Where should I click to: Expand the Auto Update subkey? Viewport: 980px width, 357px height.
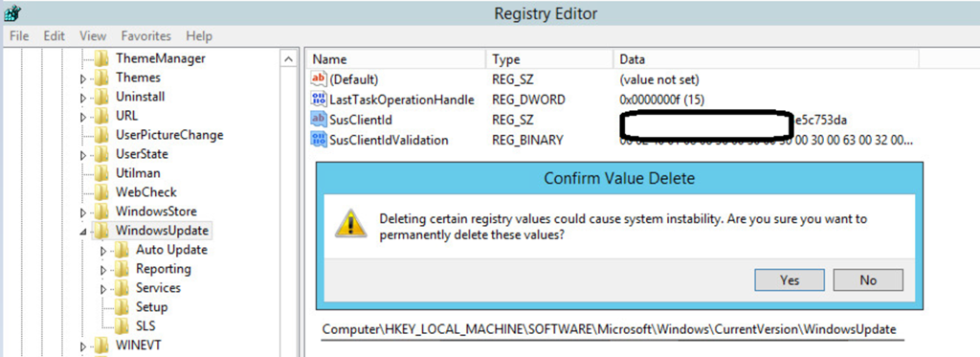coord(103,251)
